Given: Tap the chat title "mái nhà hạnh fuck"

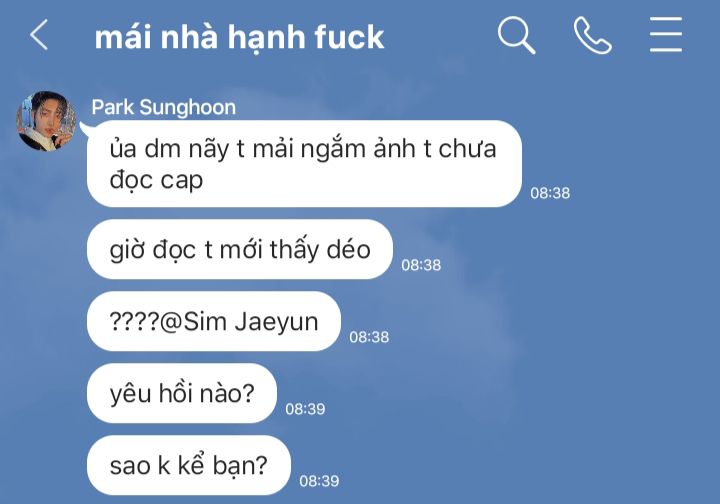Looking at the screenshot, I should (239, 37).
